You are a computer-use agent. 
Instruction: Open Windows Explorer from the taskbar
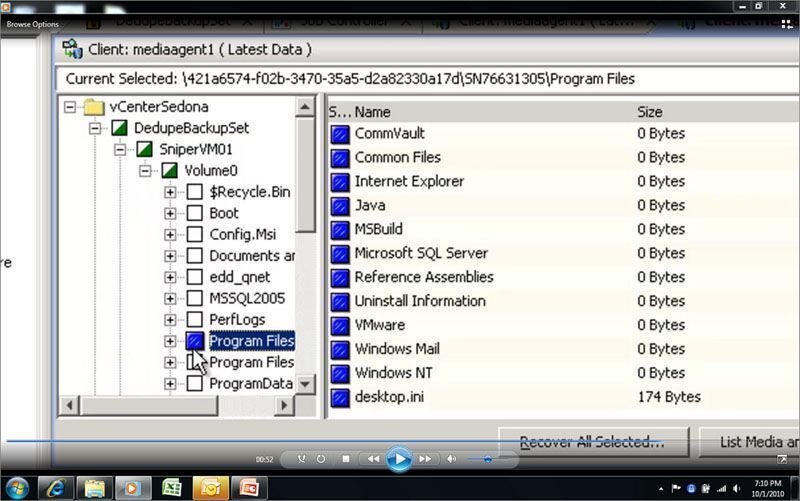click(x=94, y=488)
